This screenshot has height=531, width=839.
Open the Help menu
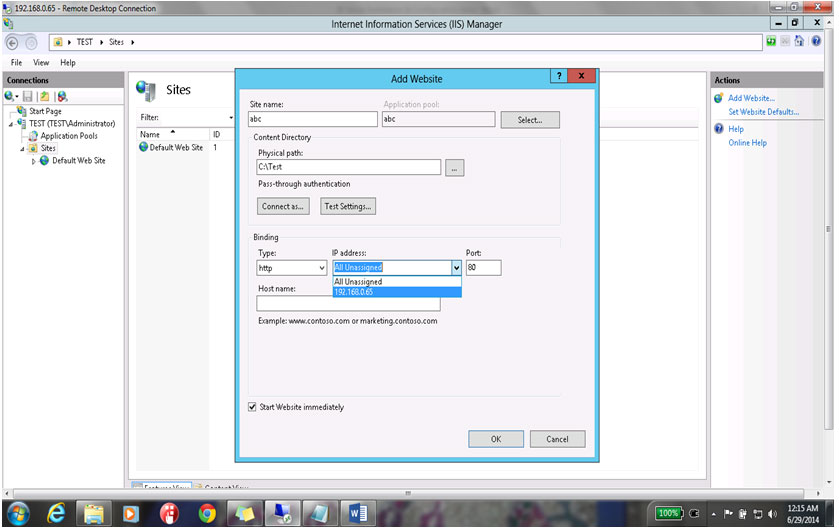[x=68, y=63]
